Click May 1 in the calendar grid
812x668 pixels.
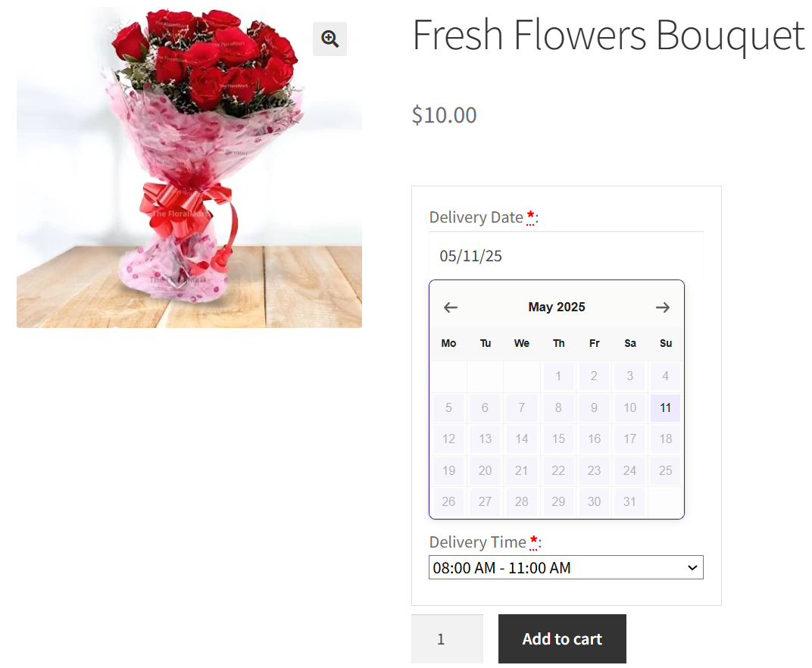tap(558, 376)
